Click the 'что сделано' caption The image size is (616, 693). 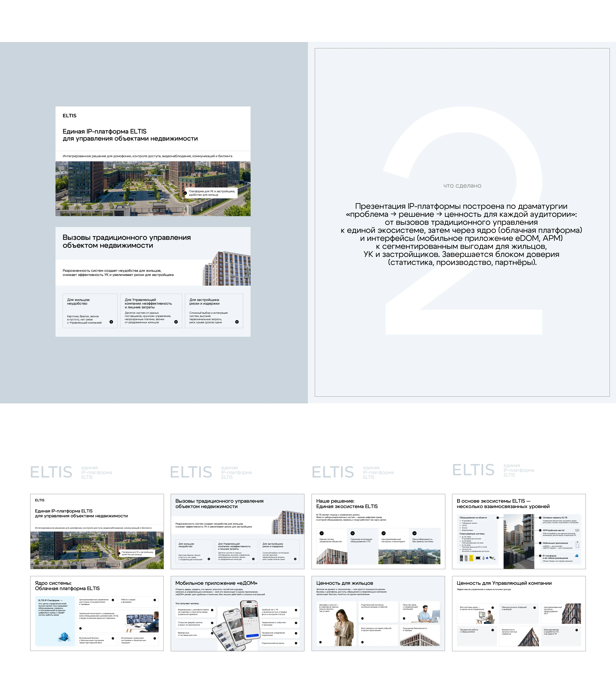(462, 186)
